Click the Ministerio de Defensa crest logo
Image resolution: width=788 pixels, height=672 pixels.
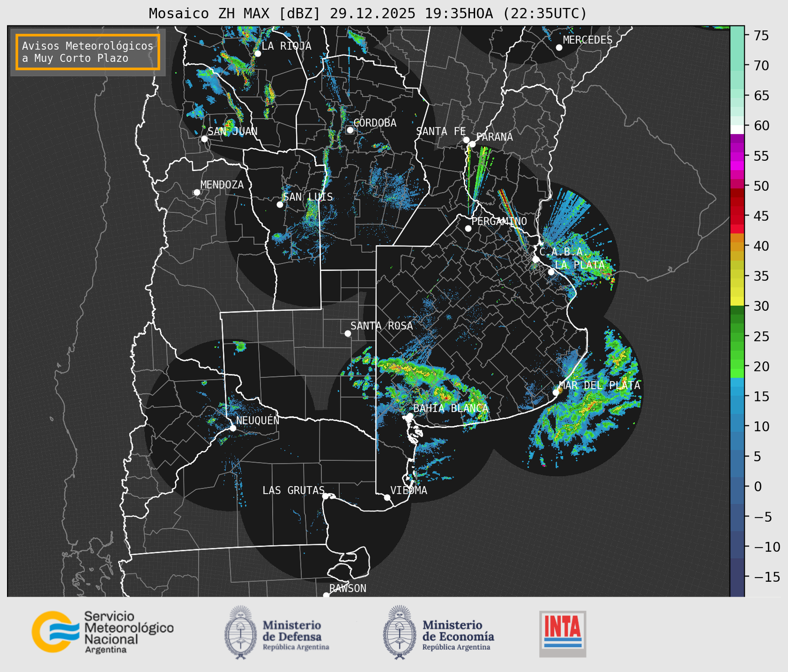(241, 632)
